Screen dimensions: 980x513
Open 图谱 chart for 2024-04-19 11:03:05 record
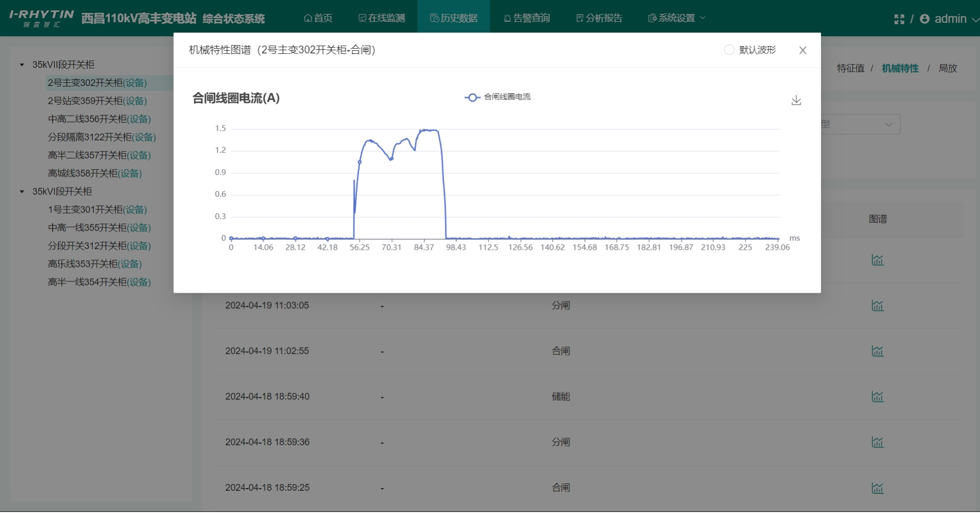coord(878,305)
